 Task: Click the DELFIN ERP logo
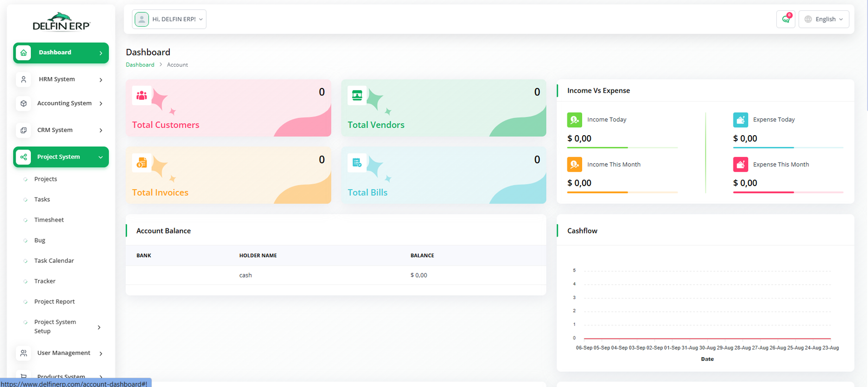61,22
